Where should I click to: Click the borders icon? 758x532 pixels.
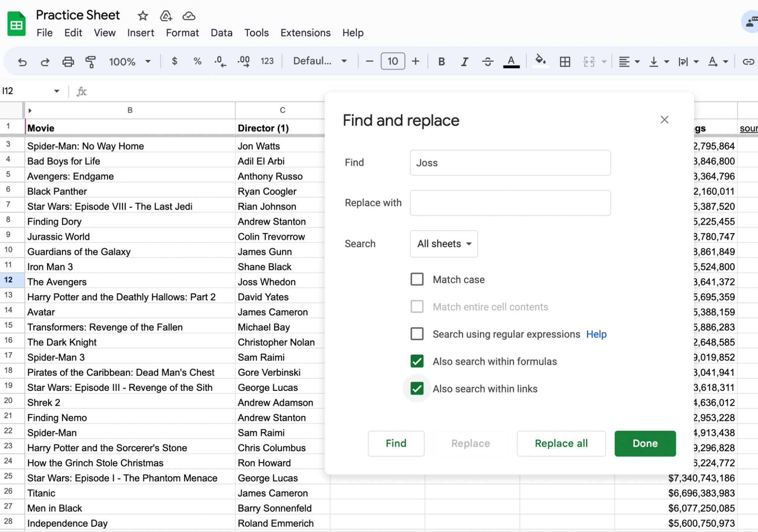[565, 61]
